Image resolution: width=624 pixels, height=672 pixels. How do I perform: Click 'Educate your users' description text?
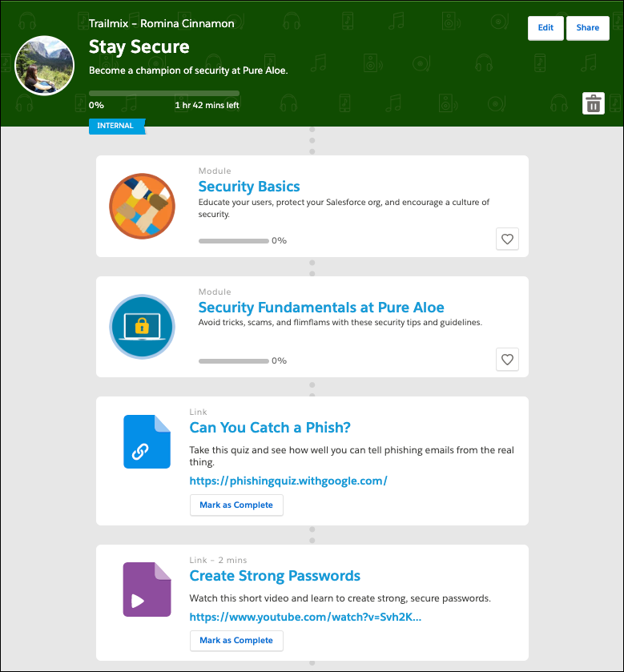click(x=344, y=208)
